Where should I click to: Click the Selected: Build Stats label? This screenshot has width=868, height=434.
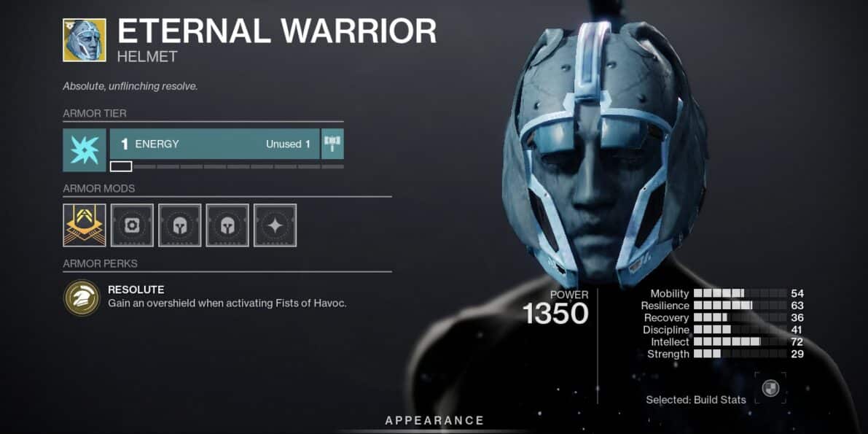coord(696,400)
